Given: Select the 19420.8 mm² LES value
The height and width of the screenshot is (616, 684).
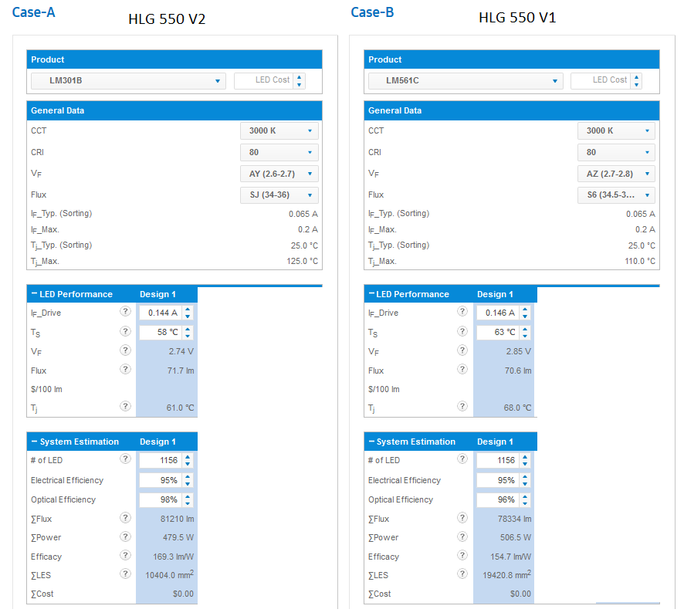Looking at the screenshot, I should pyautogui.click(x=506, y=575).
